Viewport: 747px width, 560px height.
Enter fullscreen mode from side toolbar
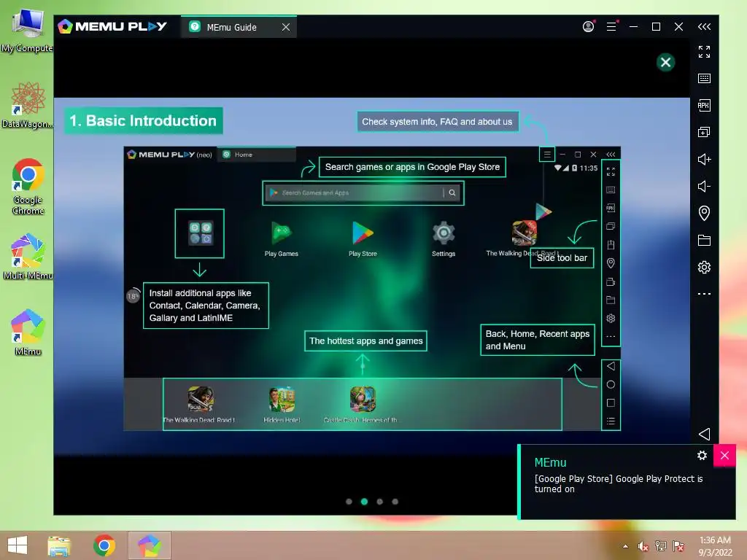[x=704, y=52]
